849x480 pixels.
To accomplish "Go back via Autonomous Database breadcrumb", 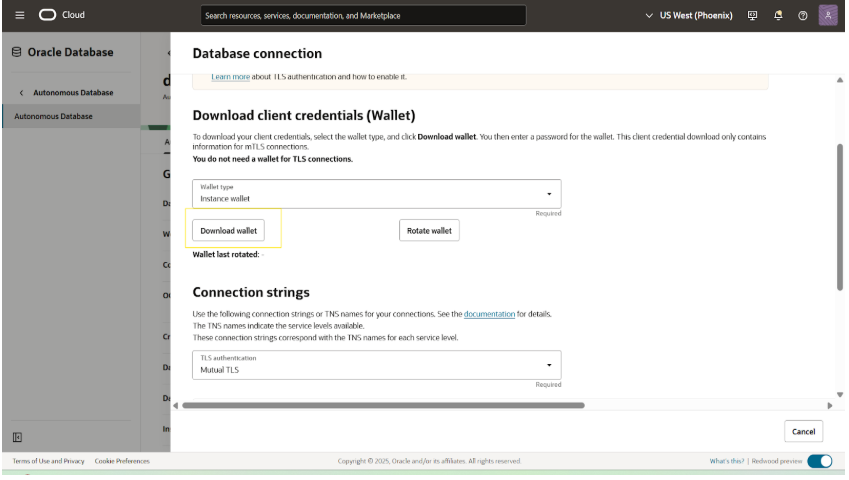I will click(72, 93).
